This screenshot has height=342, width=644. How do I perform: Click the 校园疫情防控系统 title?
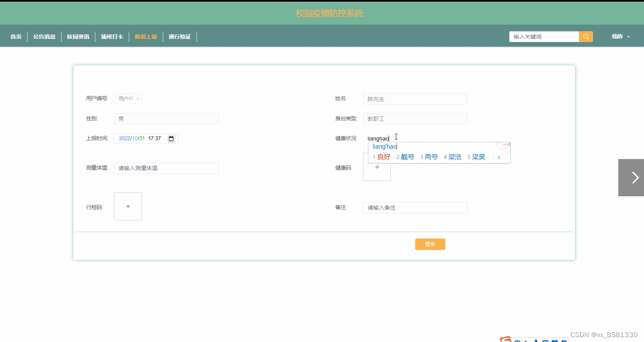point(329,13)
